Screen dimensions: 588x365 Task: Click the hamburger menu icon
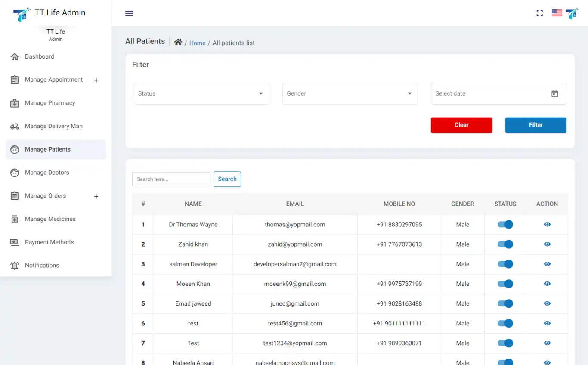(129, 13)
